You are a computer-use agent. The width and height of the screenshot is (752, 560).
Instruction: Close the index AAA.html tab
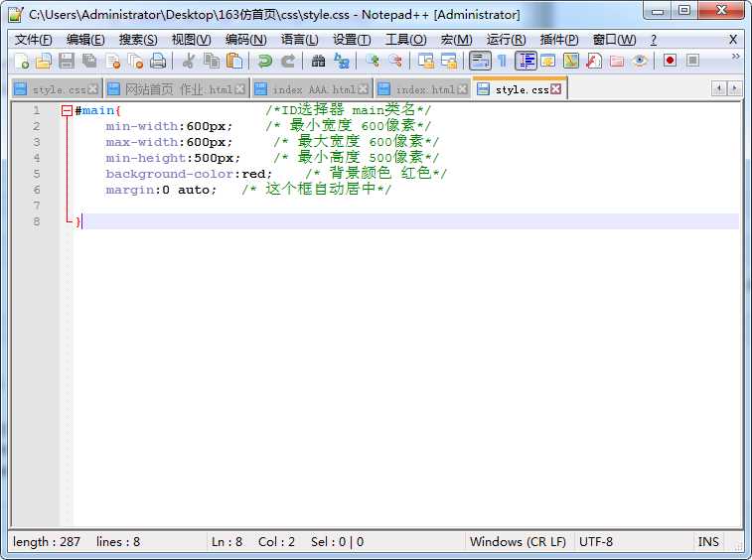coord(364,89)
